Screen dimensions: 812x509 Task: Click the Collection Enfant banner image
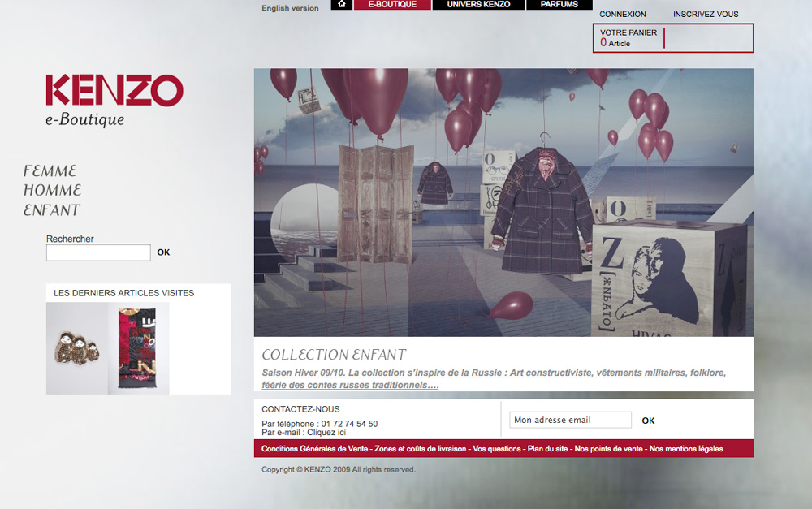tap(503, 202)
